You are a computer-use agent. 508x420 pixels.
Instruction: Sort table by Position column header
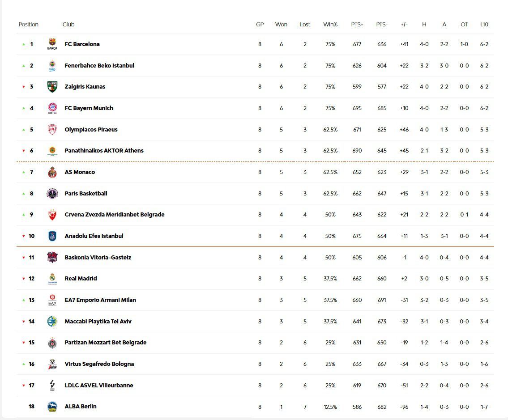(x=29, y=25)
